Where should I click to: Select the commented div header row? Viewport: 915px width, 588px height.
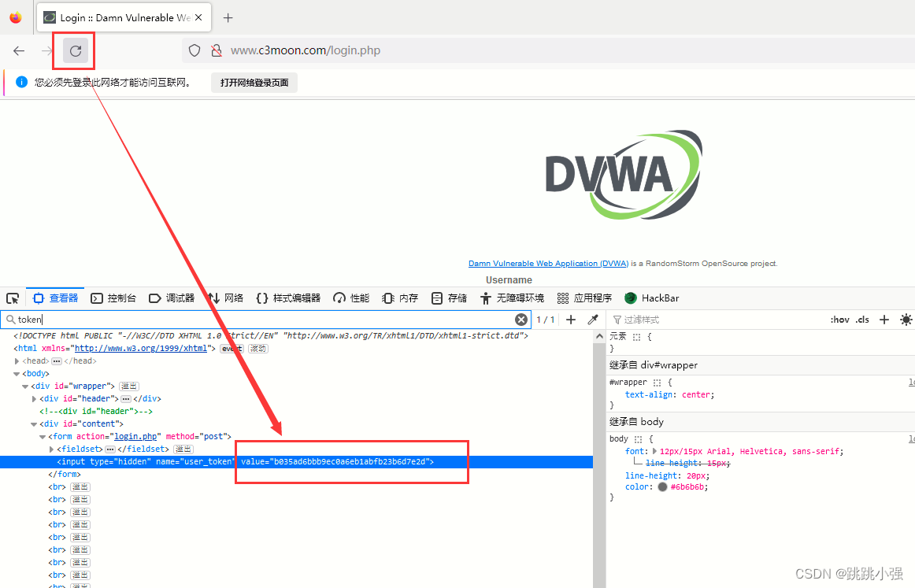pyautogui.click(x=96, y=411)
